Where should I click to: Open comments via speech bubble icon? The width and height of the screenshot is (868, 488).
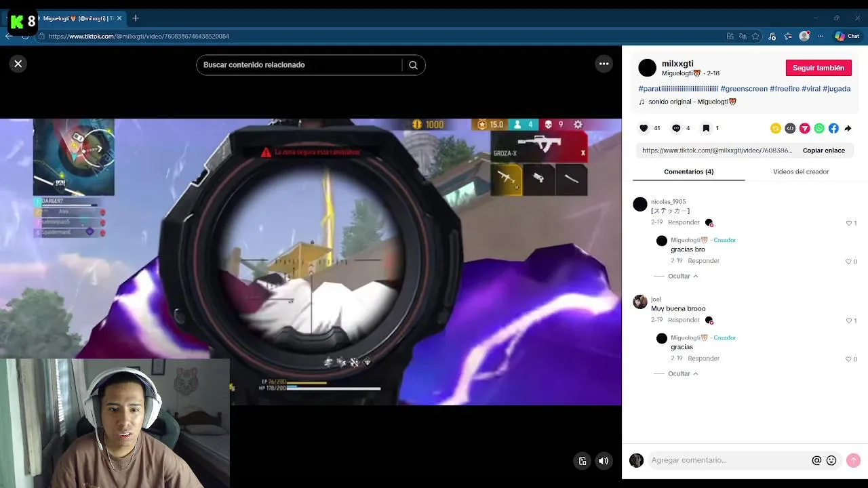click(676, 128)
